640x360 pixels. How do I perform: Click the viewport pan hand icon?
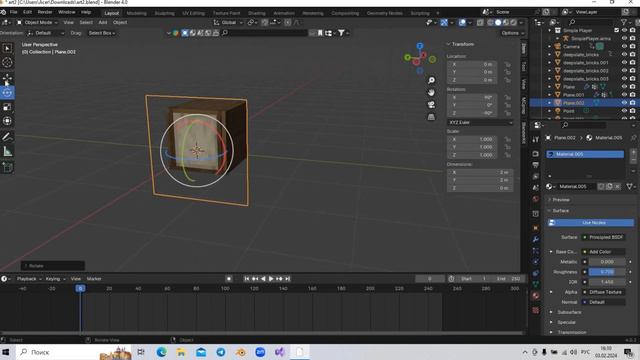tap(431, 93)
